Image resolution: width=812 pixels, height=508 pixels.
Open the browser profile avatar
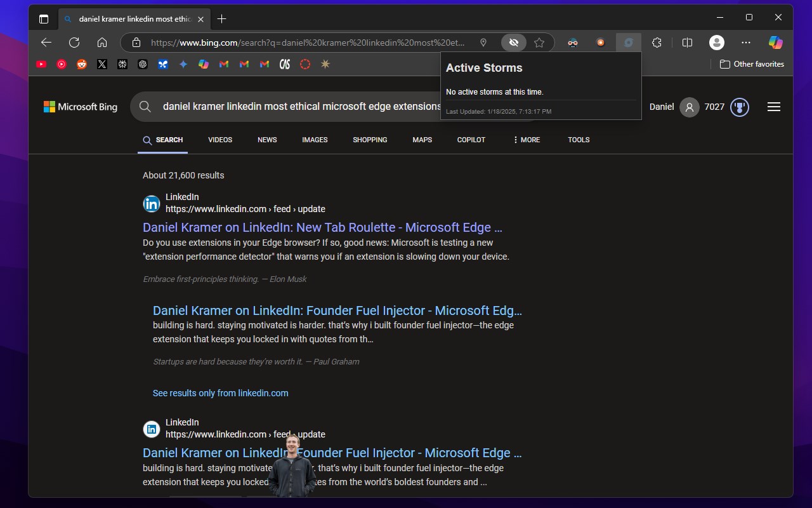717,43
